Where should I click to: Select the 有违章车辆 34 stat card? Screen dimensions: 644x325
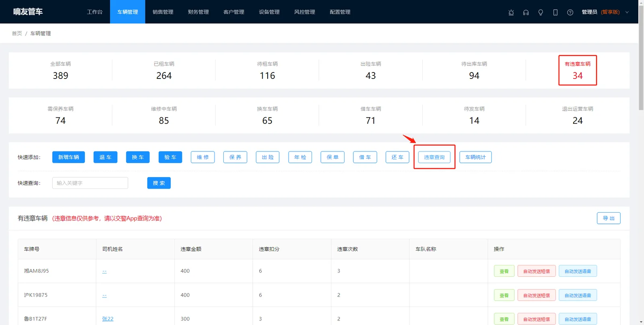pos(578,70)
